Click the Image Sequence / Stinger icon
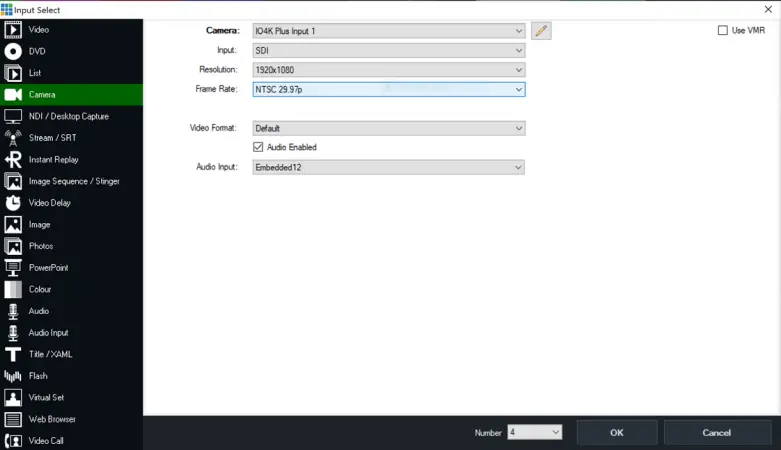The width and height of the screenshot is (781, 450). (13, 181)
